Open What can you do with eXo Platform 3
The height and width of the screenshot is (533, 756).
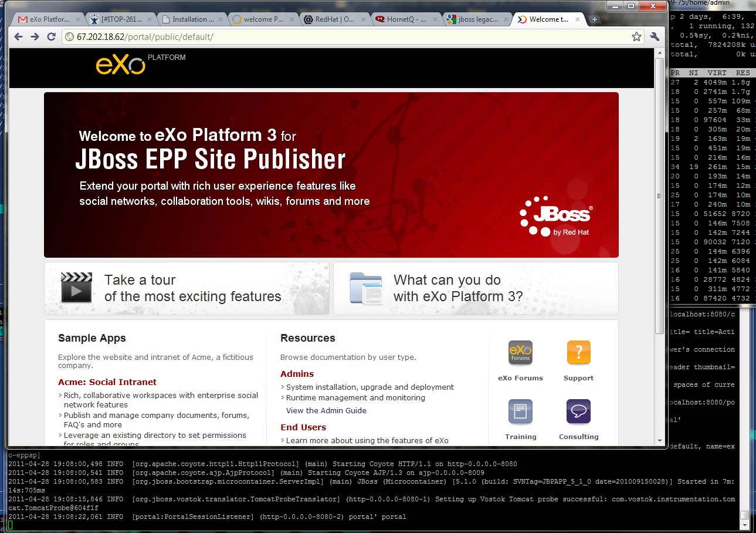pyautogui.click(x=476, y=288)
